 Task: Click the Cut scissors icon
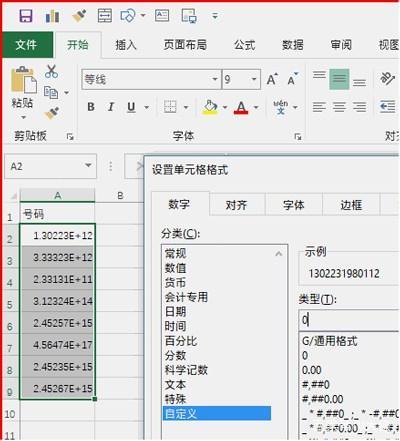(51, 71)
